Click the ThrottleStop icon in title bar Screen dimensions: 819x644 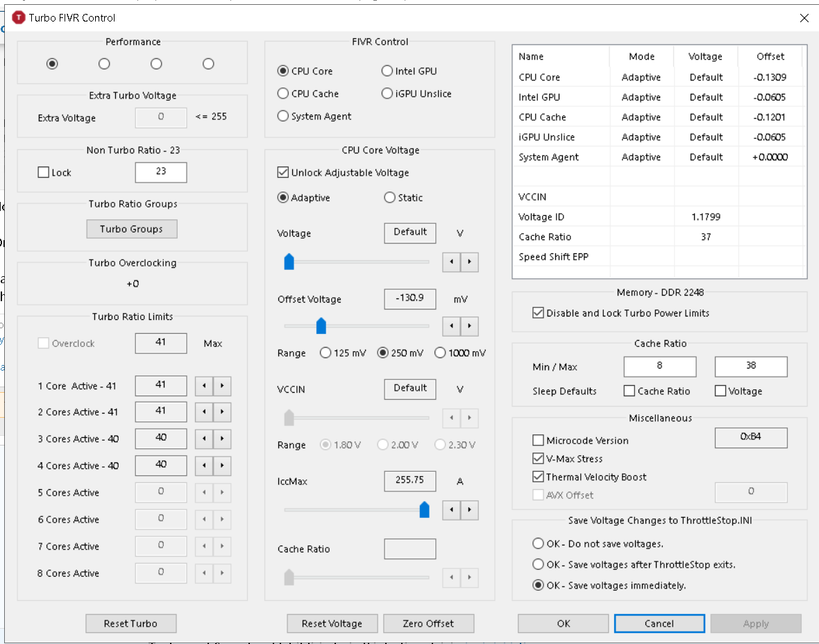tap(19, 18)
